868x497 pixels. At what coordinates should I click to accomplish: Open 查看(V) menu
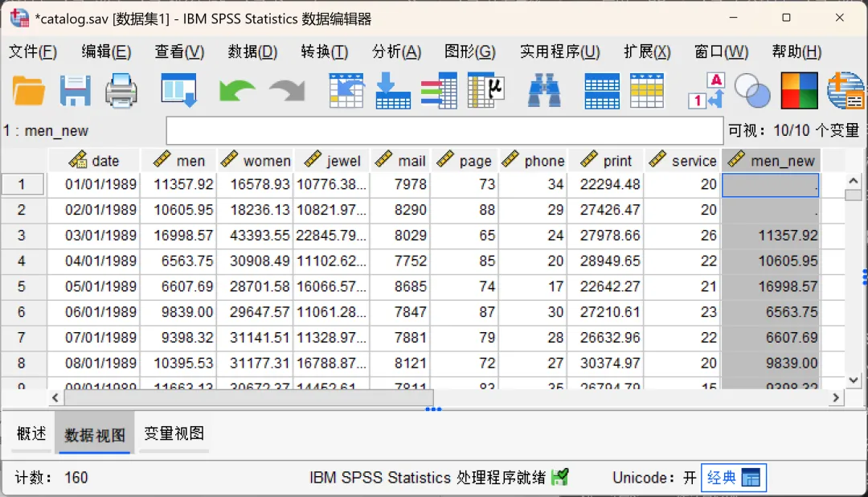point(179,51)
